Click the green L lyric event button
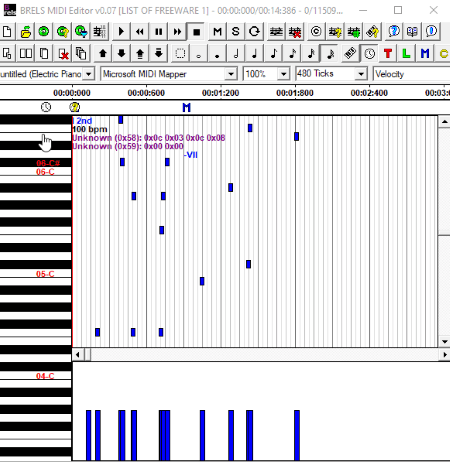Viewport: 450px width, 462px height. (x=406, y=53)
